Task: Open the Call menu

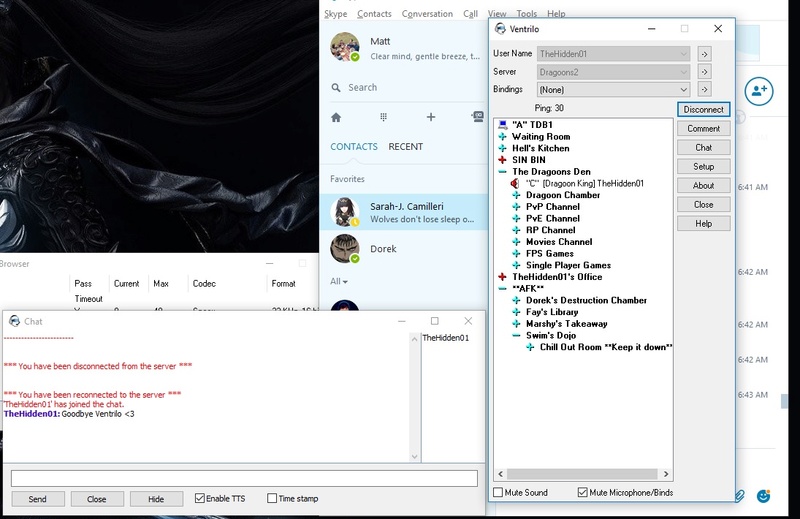Action: [470, 14]
